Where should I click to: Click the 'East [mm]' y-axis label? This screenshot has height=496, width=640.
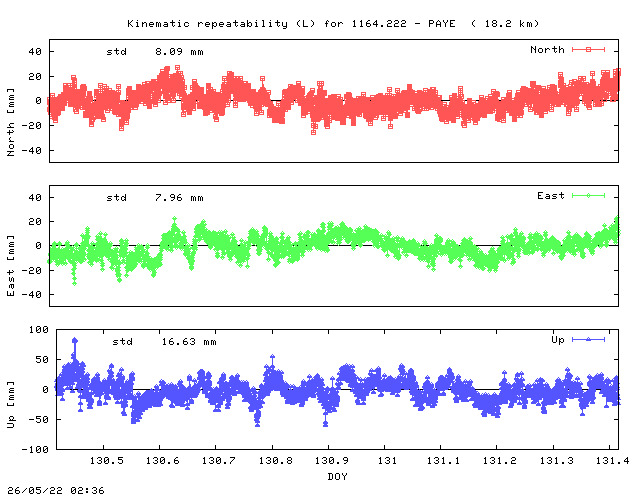pos(11,266)
